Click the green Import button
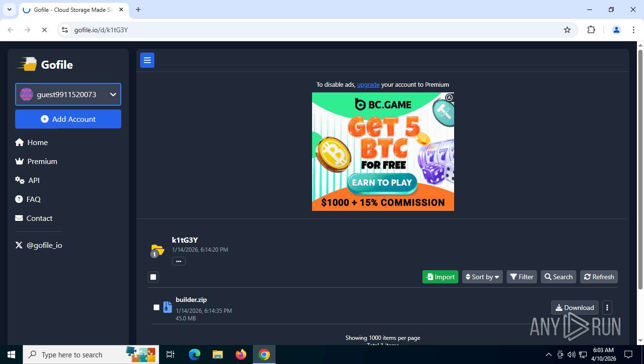 click(440, 277)
